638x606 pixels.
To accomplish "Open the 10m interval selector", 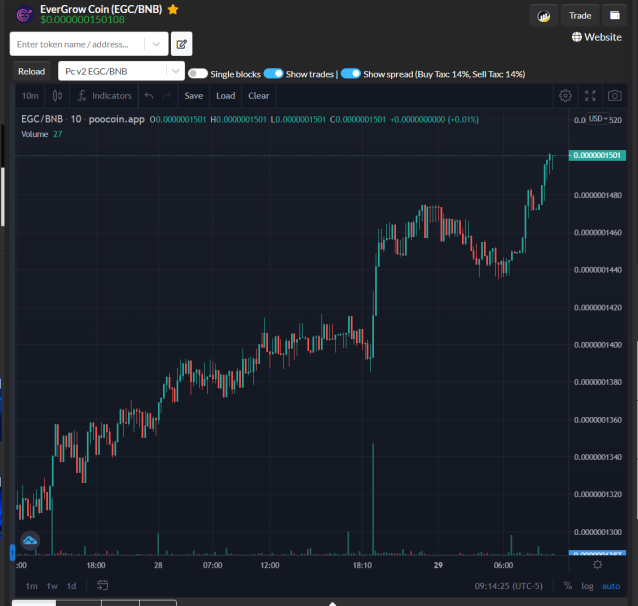I will pos(30,96).
